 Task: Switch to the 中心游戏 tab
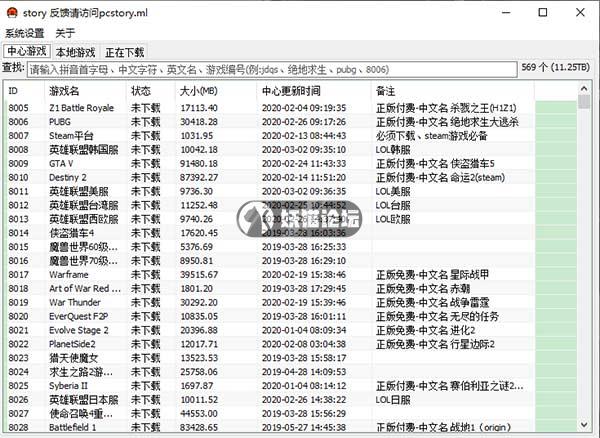click(x=26, y=51)
